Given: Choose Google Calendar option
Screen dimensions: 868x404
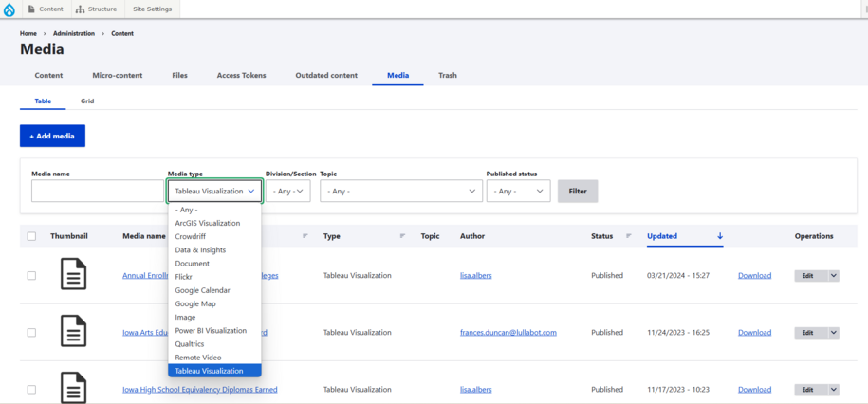Looking at the screenshot, I should point(214,290).
